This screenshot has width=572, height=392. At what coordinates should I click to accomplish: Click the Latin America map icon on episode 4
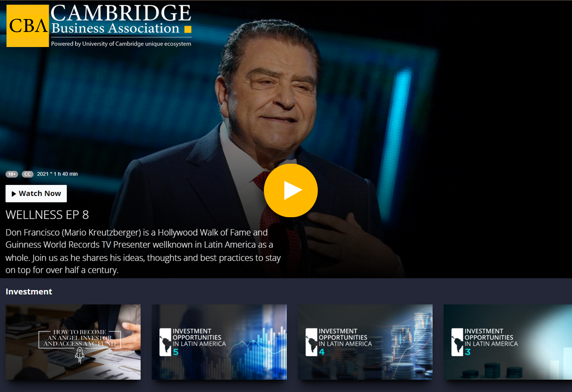coord(311,342)
